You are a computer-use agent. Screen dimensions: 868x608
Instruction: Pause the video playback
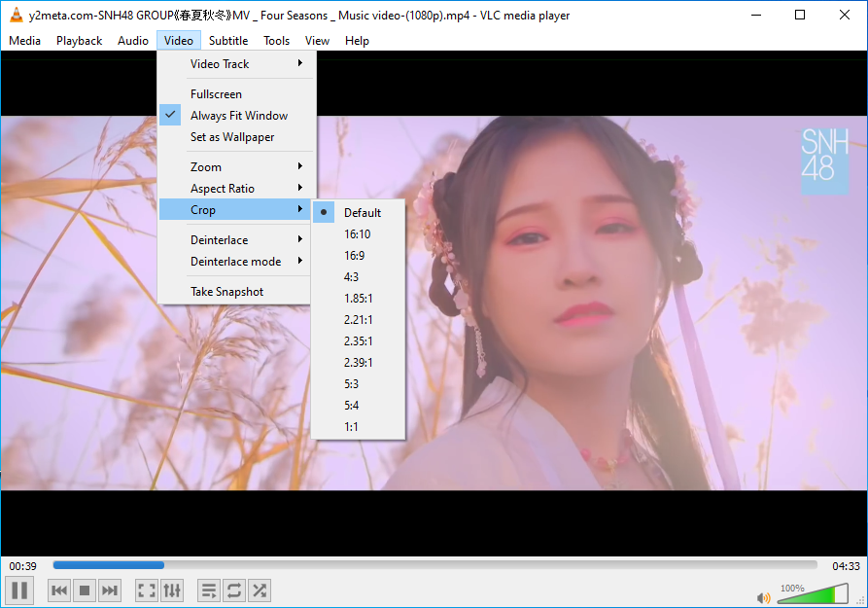tap(19, 590)
